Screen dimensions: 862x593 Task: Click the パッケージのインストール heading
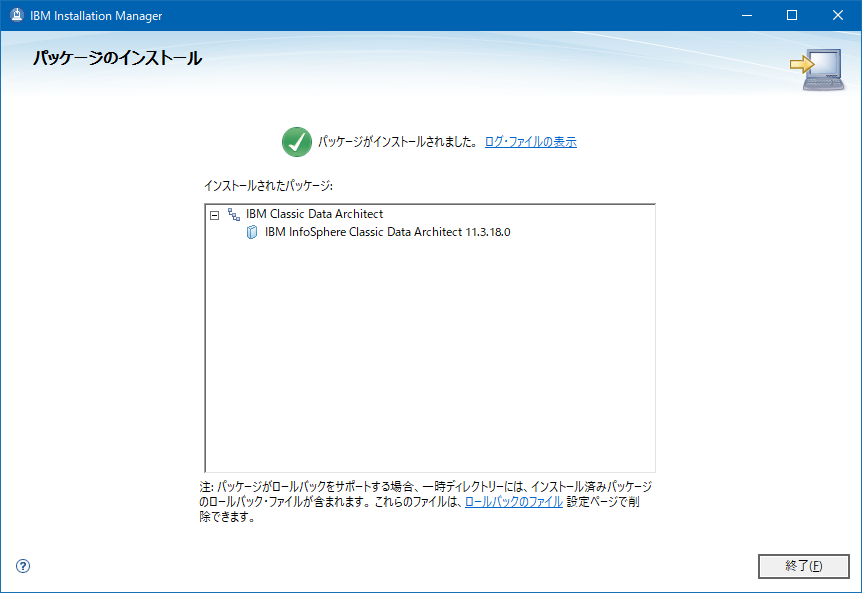(x=117, y=58)
